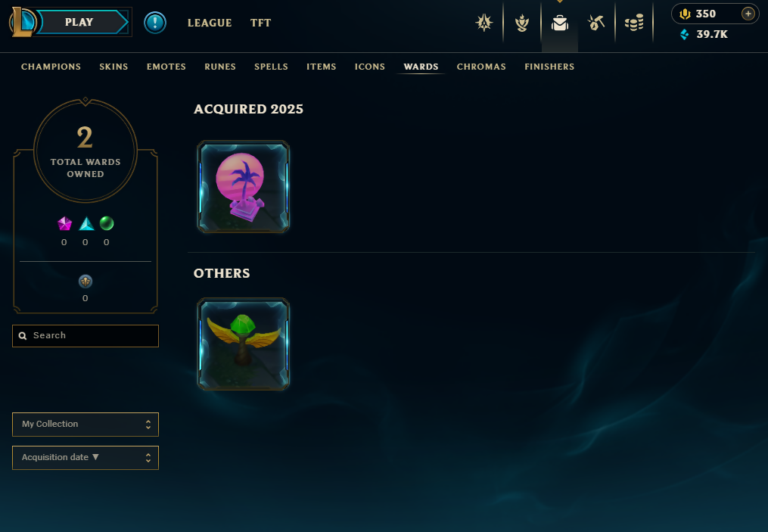The image size is (768, 532).
Task: Open the Loot hammer icon
Action: point(596,23)
